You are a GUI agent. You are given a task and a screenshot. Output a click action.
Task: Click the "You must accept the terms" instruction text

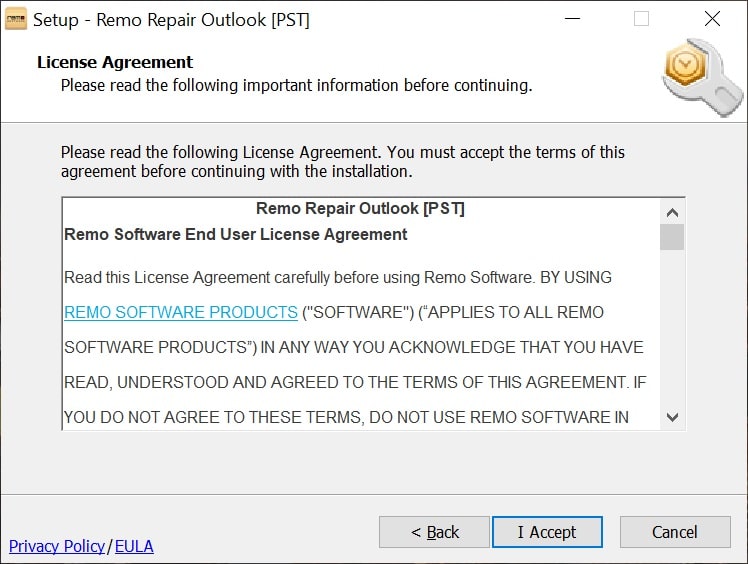[342, 162]
